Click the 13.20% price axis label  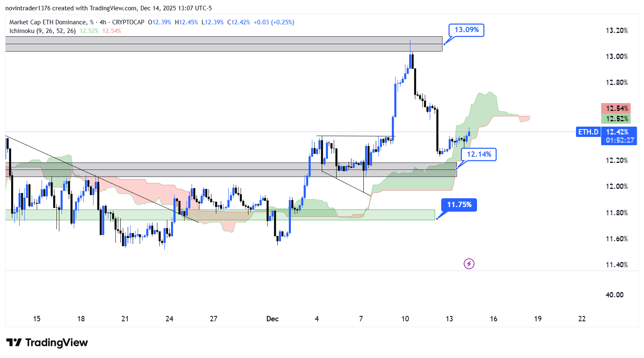[x=616, y=30]
